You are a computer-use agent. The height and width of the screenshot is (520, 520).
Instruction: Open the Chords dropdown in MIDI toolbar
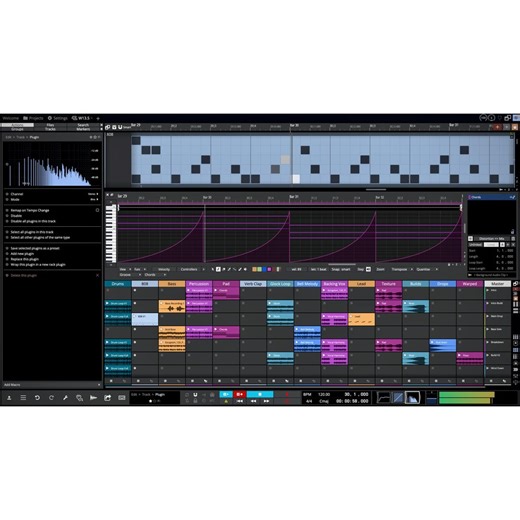coord(155,275)
